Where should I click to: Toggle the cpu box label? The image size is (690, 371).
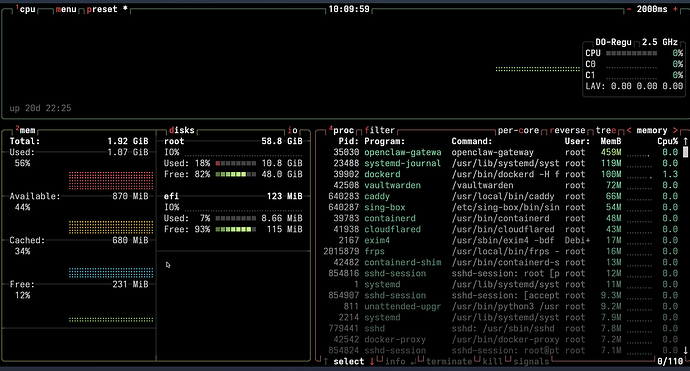(27, 9)
